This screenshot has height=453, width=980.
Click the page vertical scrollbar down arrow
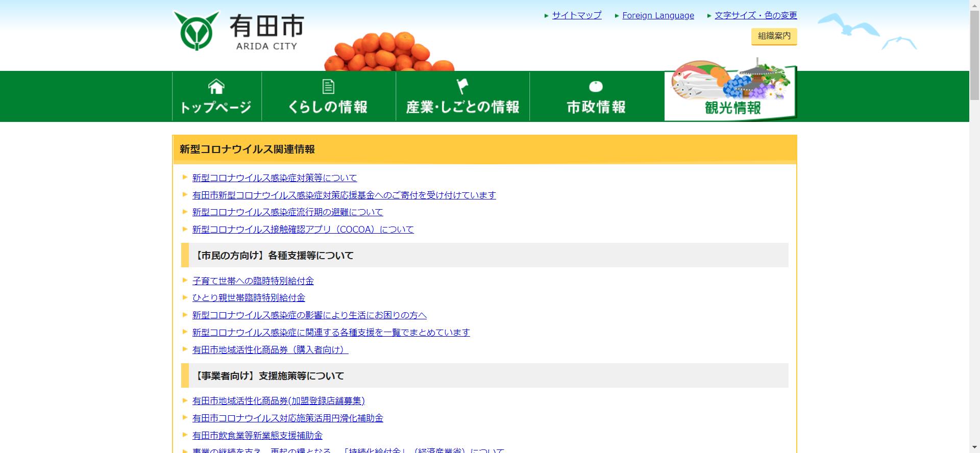point(974,448)
